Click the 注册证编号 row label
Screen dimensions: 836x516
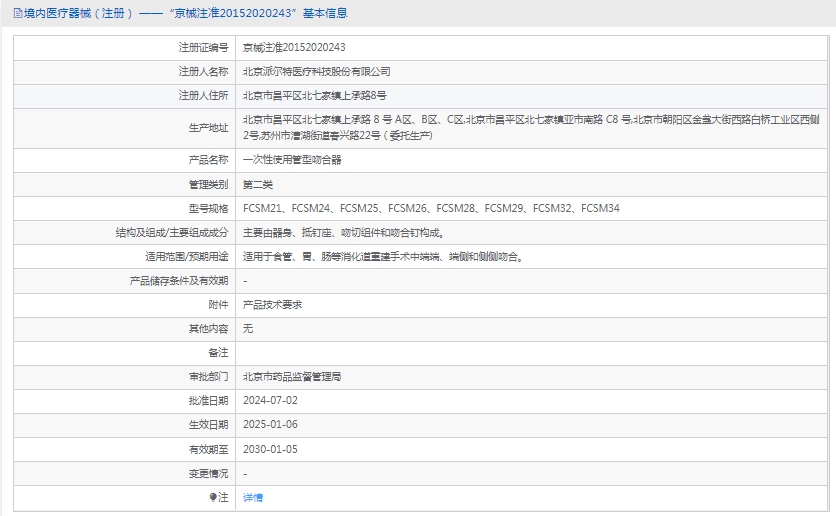click(203, 47)
